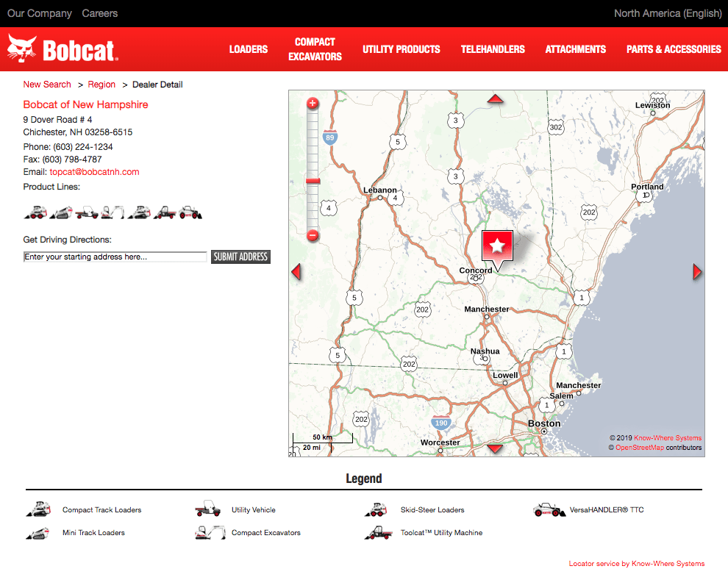Click the Worcester label on the map
Screen dimensions: 728x580
tap(440, 443)
